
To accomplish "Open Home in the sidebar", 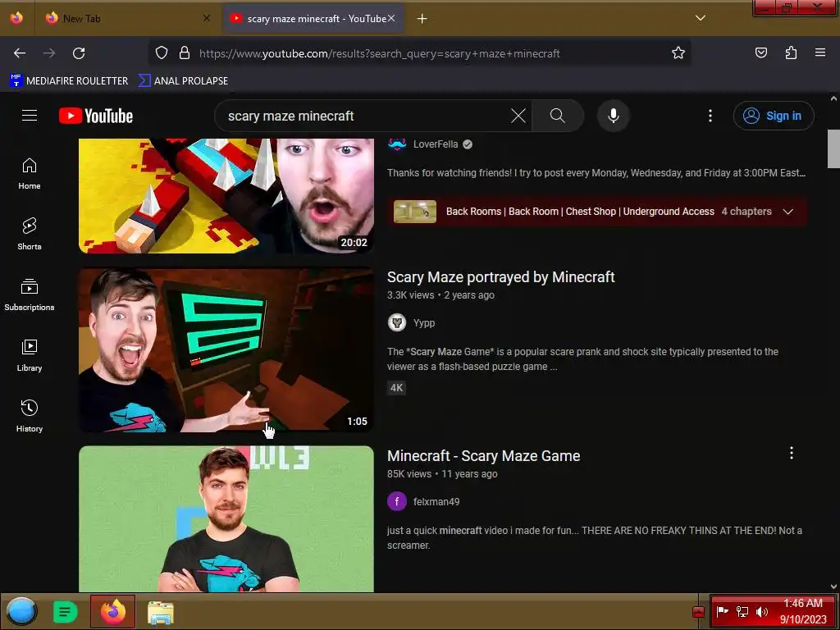I will click(30, 174).
